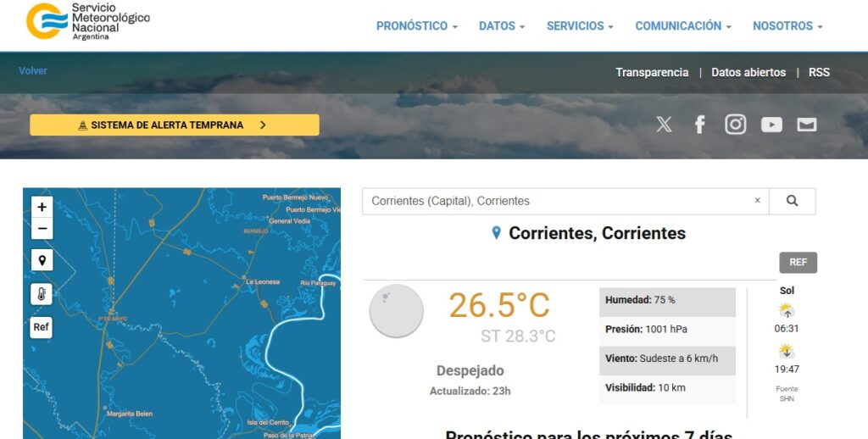Viewport: 868px width, 439px height.
Task: Click the location search input field
Action: coord(555,201)
